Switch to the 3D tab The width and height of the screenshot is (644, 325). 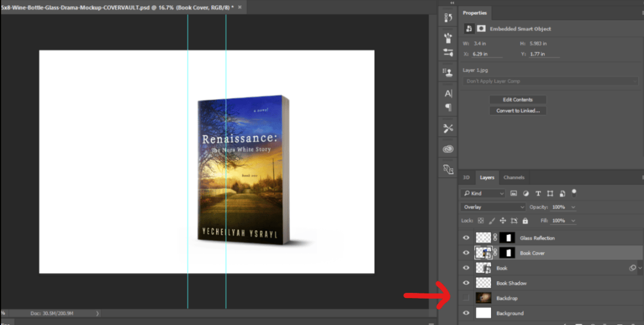pos(466,177)
